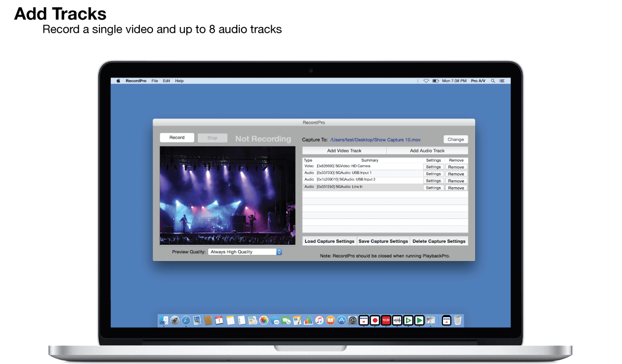
Task: Open the Trash in the Dock
Action: (x=458, y=320)
